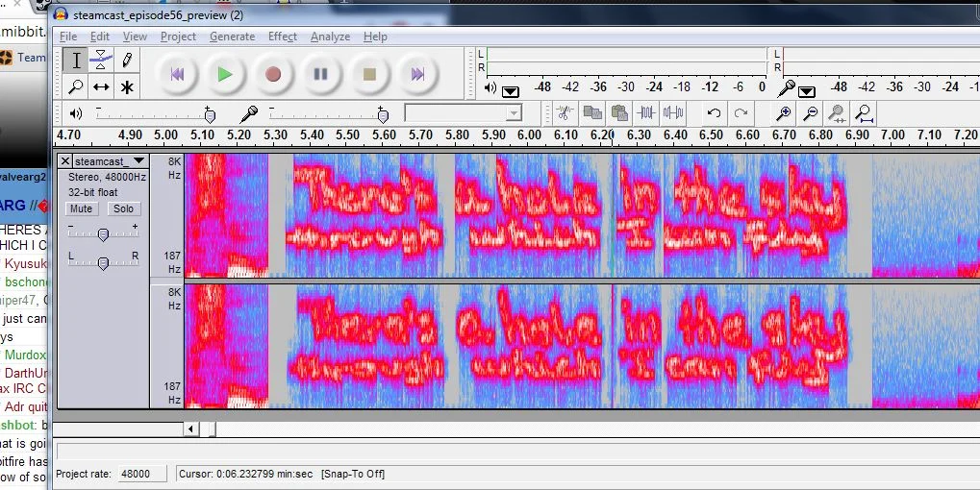
Task: Click the Copy icon
Action: point(592,113)
